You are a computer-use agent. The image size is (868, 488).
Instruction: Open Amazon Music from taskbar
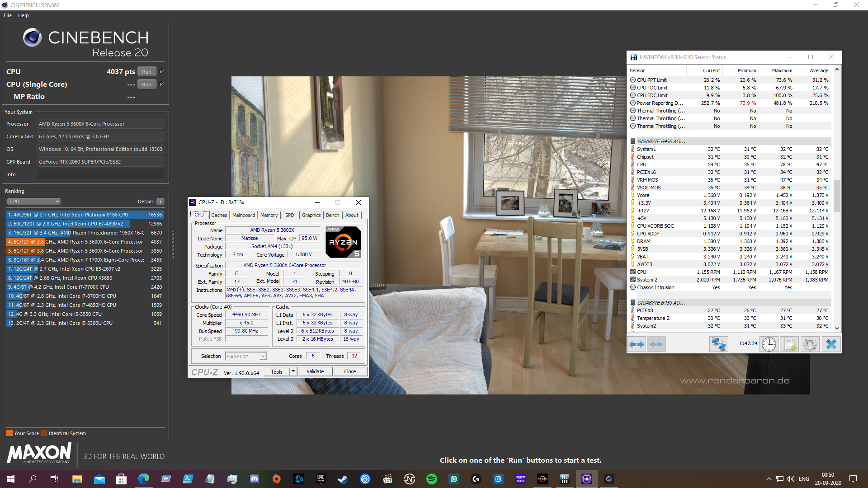[x=520, y=479]
